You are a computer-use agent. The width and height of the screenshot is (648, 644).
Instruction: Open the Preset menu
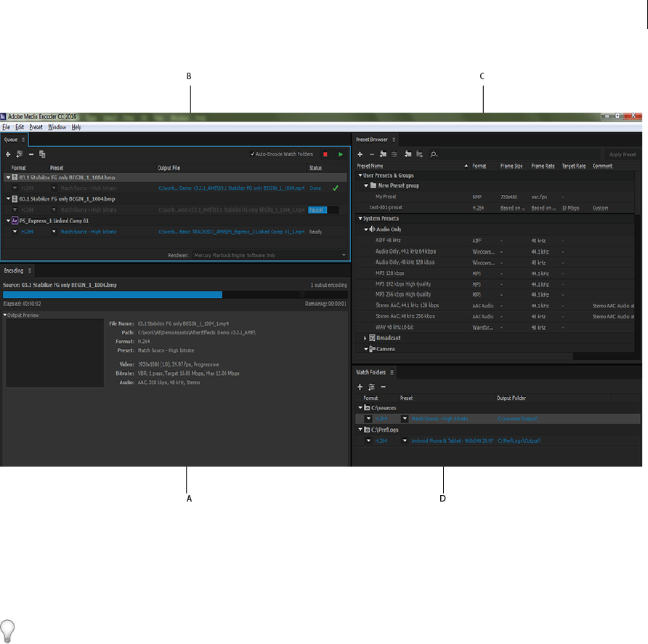click(x=36, y=127)
